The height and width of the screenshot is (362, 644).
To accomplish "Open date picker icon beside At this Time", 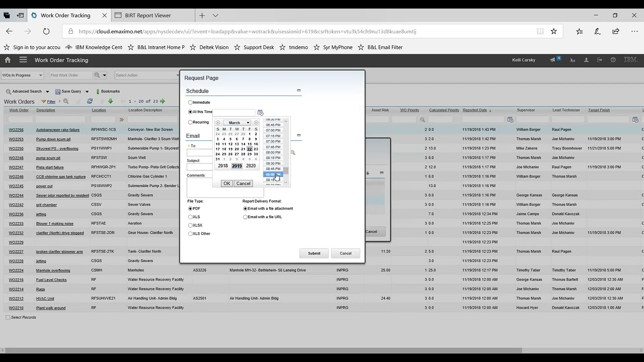I will tap(260, 112).
